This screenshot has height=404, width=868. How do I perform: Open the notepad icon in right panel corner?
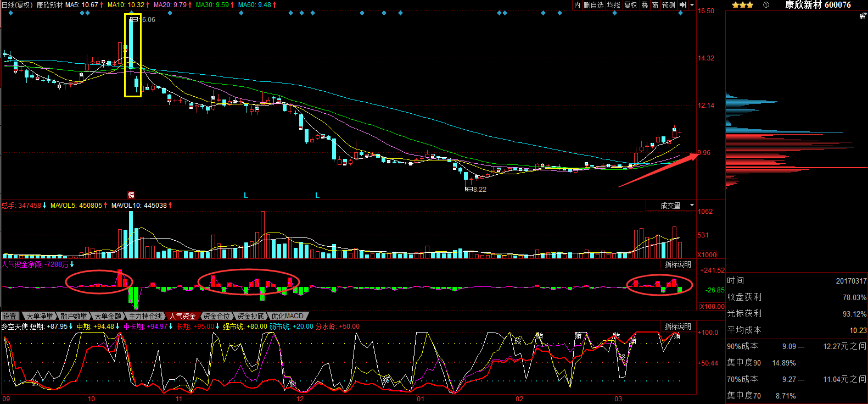pos(863,16)
